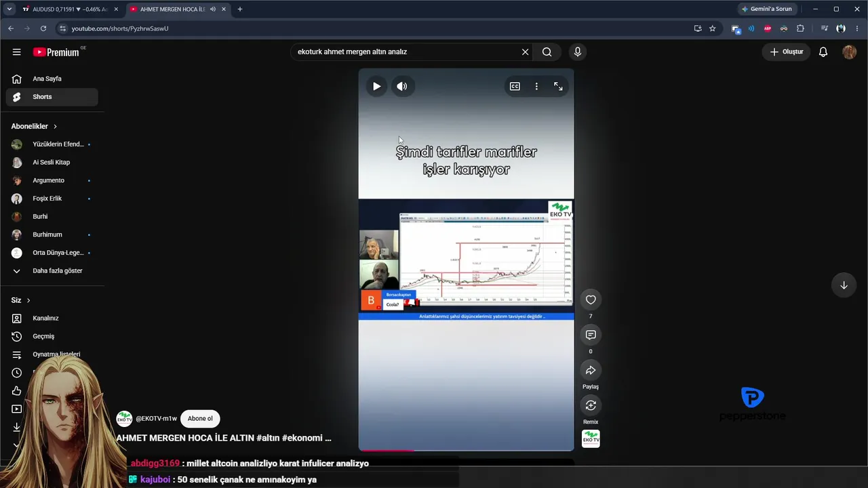Open the Burhimum subscription
This screenshot has width=868, height=488.
[x=52, y=235]
